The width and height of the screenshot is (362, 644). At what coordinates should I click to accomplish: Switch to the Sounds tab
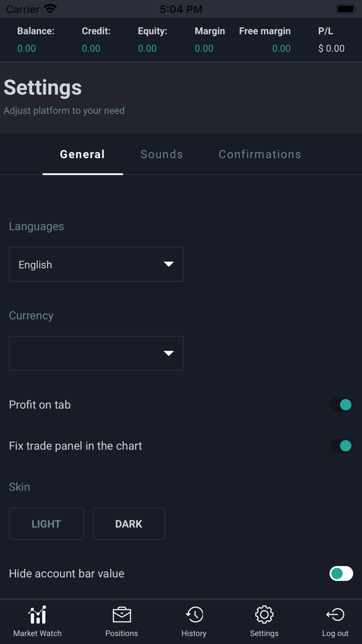click(161, 154)
